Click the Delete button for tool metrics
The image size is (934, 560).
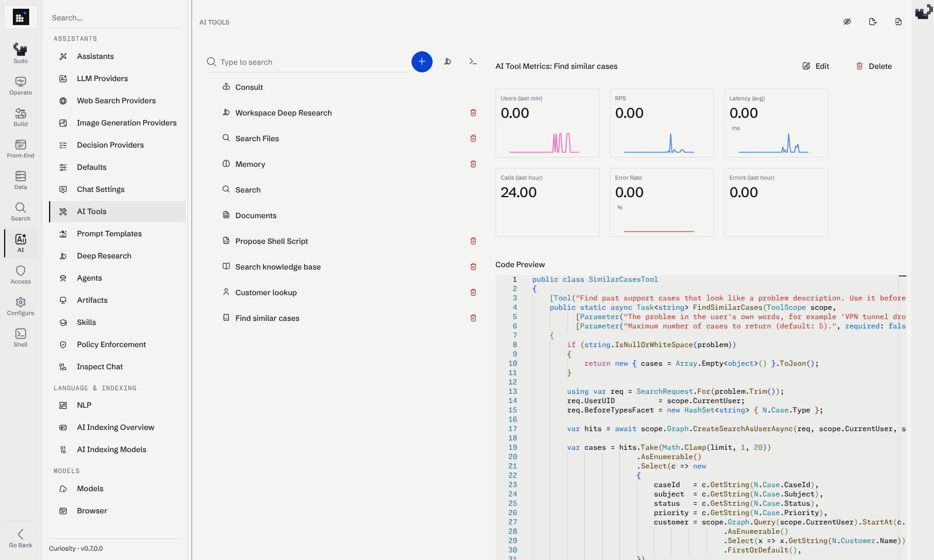coord(874,66)
